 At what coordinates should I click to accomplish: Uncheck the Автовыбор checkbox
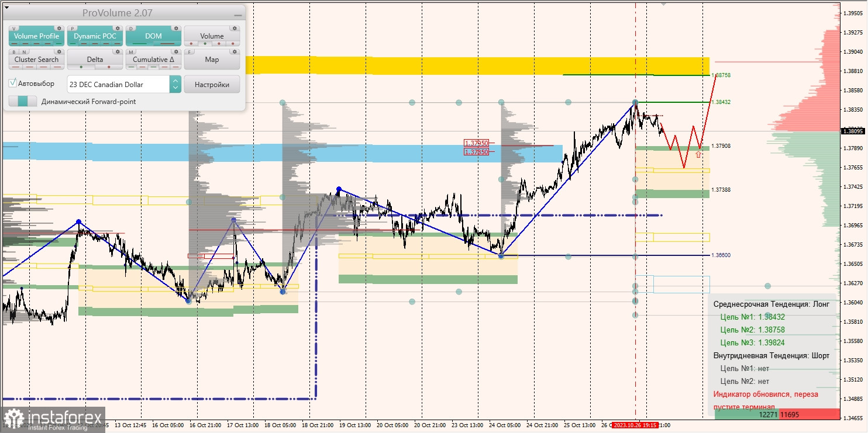(x=13, y=84)
